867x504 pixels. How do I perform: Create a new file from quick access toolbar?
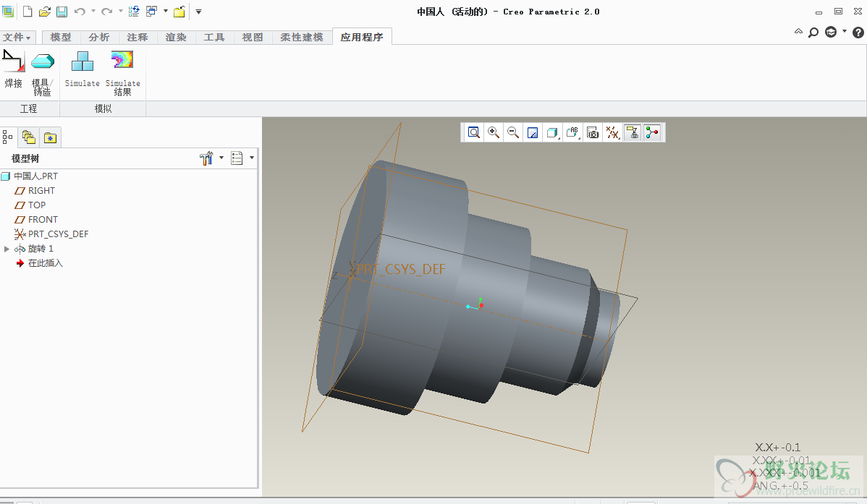coord(27,11)
